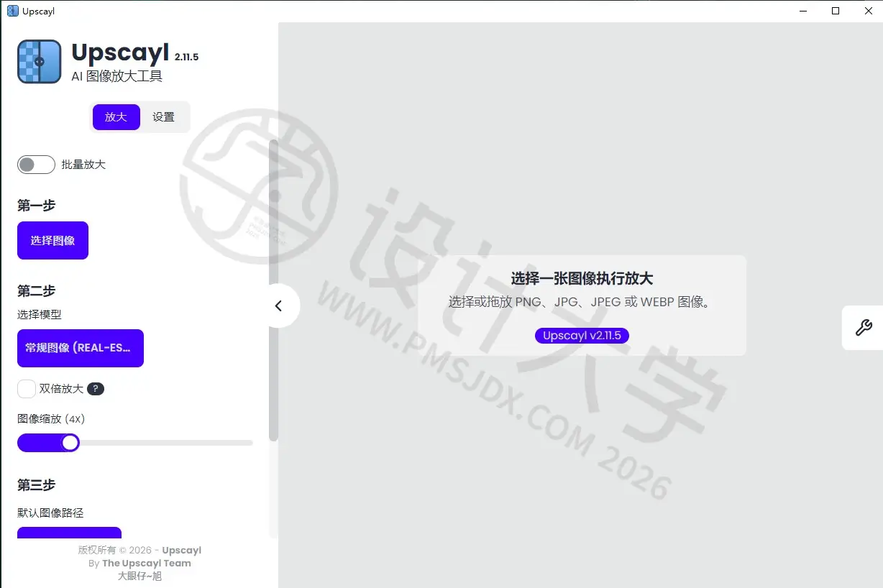
Task: Click the 选择模型 label
Action: coord(40,315)
